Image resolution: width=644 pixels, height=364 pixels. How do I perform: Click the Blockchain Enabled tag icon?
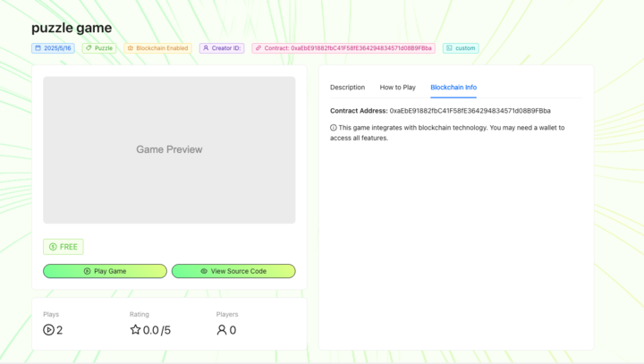(x=131, y=48)
